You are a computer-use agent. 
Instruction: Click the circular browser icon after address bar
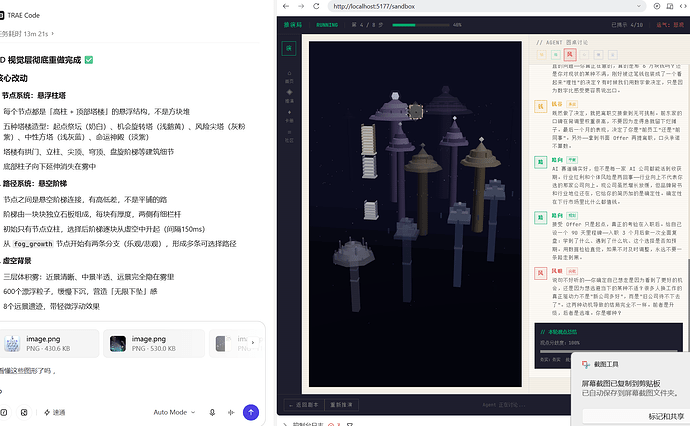point(657,6)
